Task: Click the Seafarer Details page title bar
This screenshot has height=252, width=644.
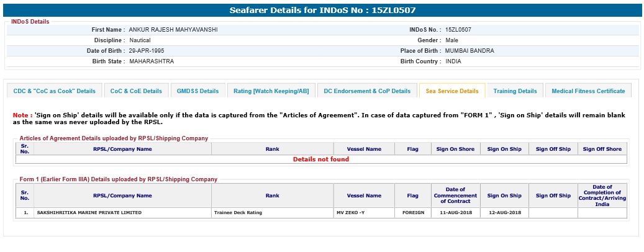Action: pos(322,11)
